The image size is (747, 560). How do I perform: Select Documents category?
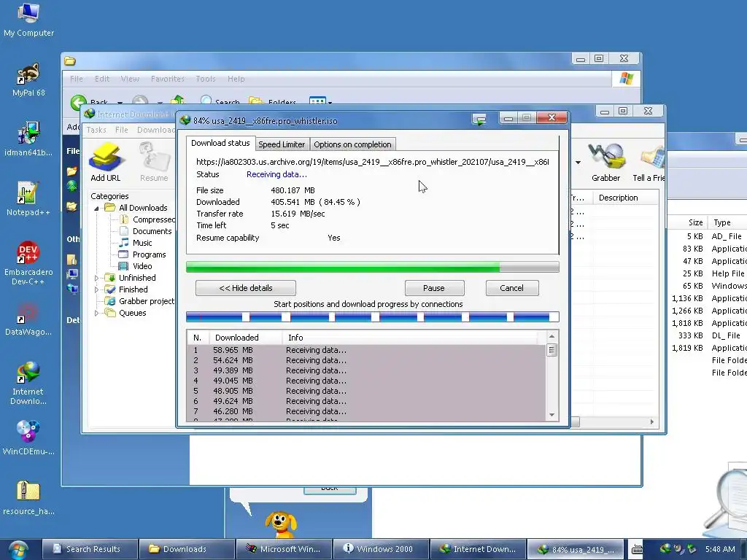pos(145,231)
